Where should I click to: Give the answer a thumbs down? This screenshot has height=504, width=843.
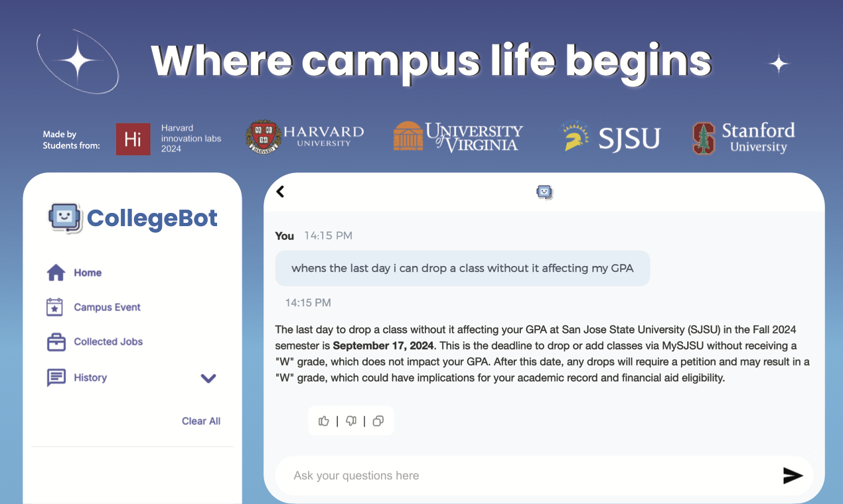(x=350, y=420)
